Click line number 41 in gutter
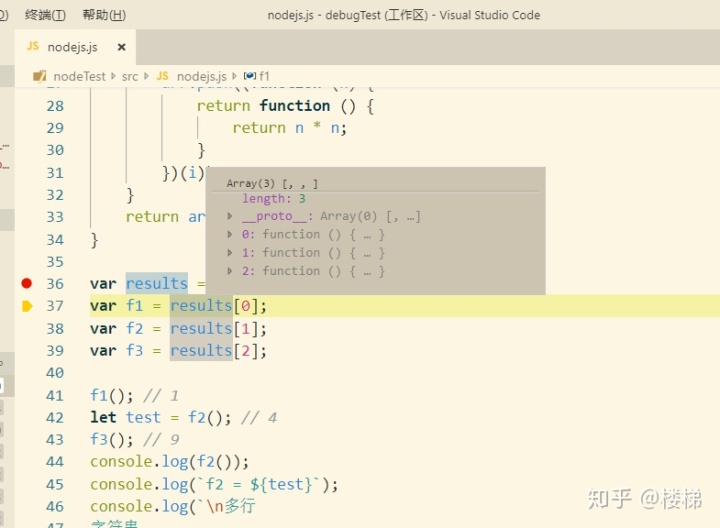 pos(55,395)
